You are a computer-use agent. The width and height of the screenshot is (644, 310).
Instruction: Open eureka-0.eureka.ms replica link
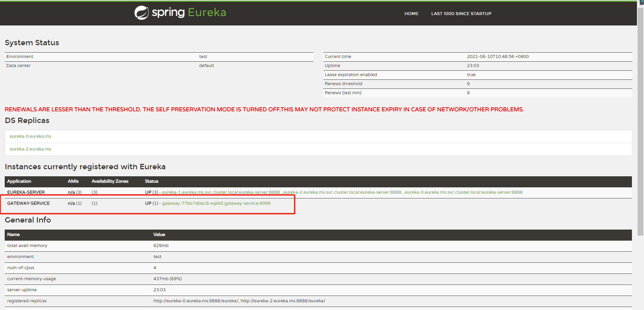31,136
